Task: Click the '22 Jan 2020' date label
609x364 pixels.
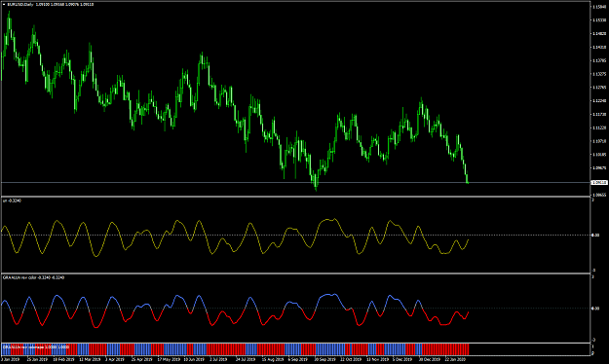Action: point(455,359)
